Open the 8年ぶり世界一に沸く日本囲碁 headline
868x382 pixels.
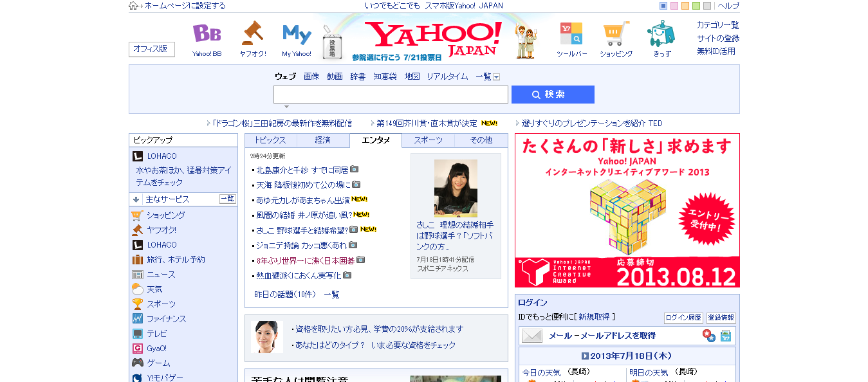305,260
